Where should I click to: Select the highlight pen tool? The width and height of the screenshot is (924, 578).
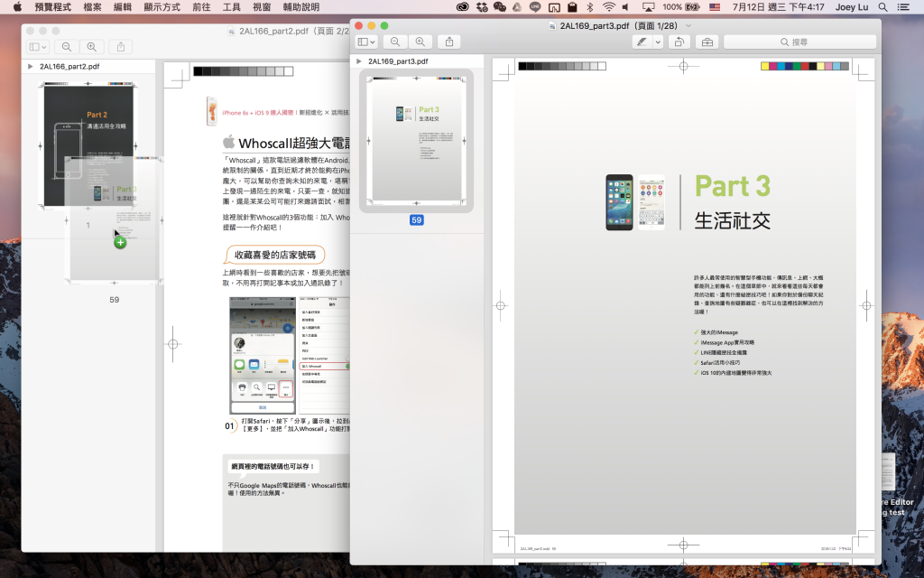tap(642, 42)
